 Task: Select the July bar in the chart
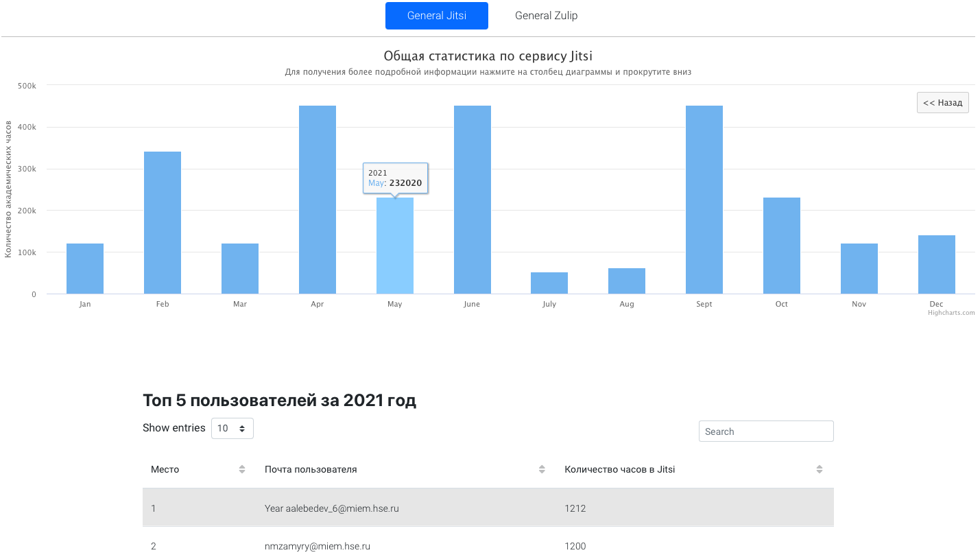(549, 283)
